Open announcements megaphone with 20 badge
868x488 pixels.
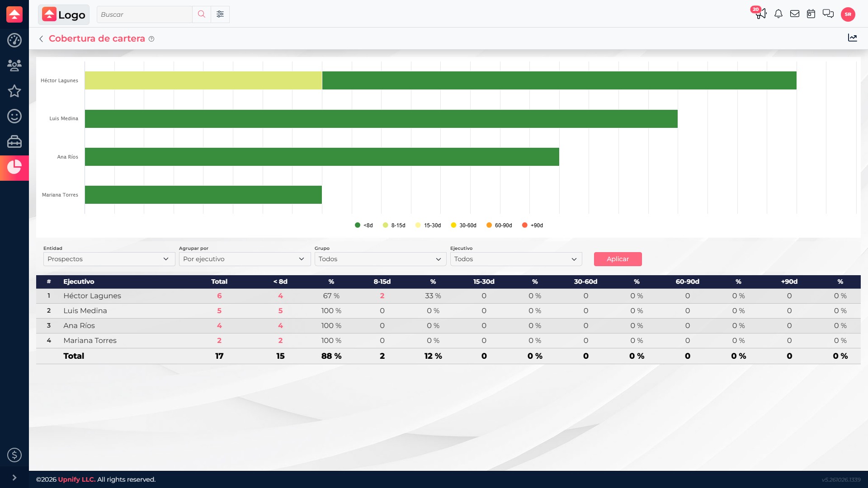[x=760, y=13]
